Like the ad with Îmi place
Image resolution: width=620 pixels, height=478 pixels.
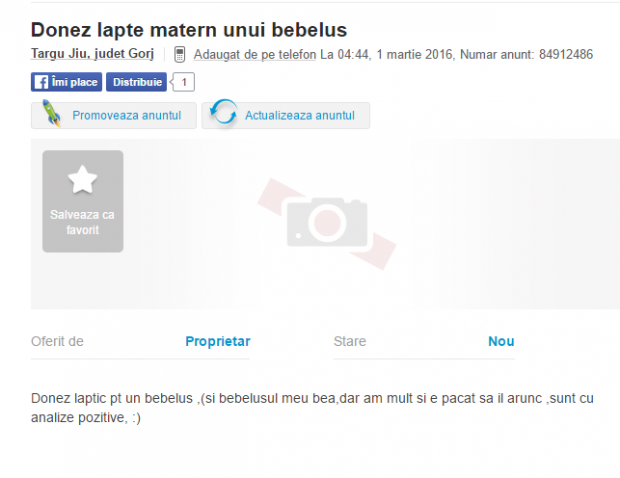[x=66, y=82]
